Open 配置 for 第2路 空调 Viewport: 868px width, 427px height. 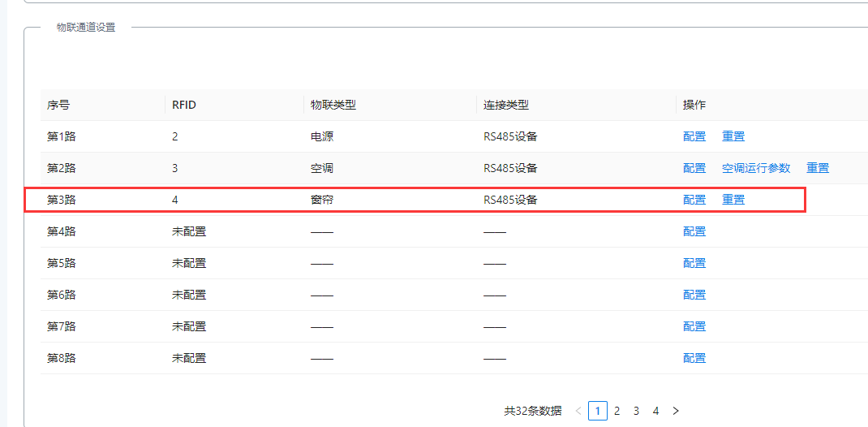coord(694,168)
